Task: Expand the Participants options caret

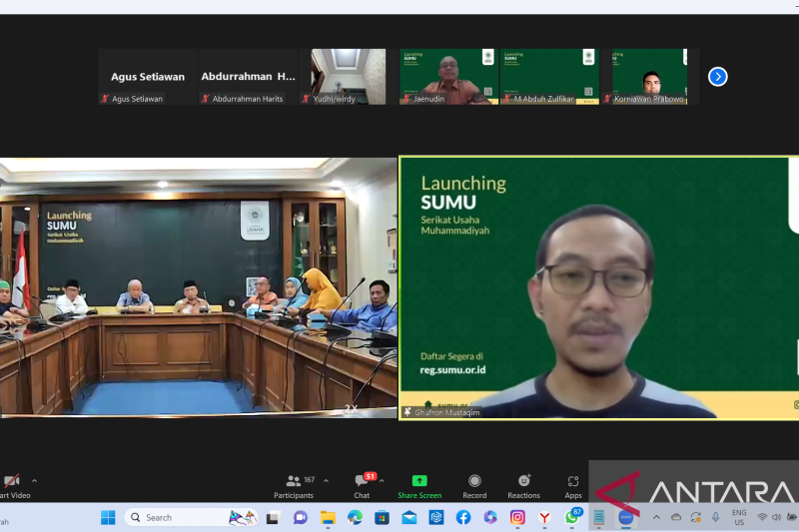Action: click(327, 480)
